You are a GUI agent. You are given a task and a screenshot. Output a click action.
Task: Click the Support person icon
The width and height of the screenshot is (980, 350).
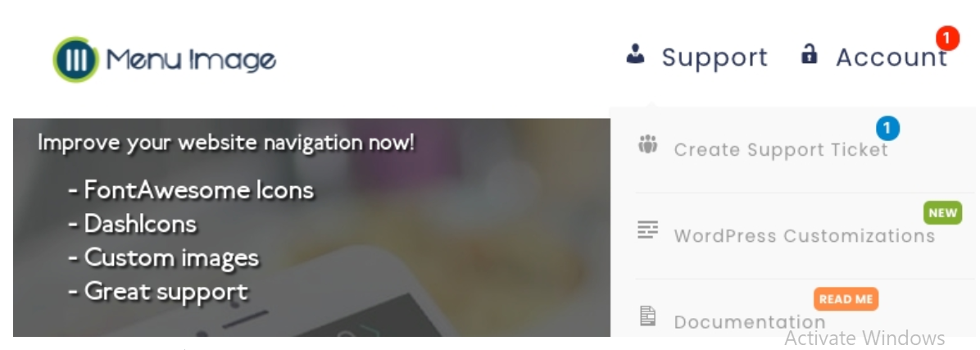point(636,54)
